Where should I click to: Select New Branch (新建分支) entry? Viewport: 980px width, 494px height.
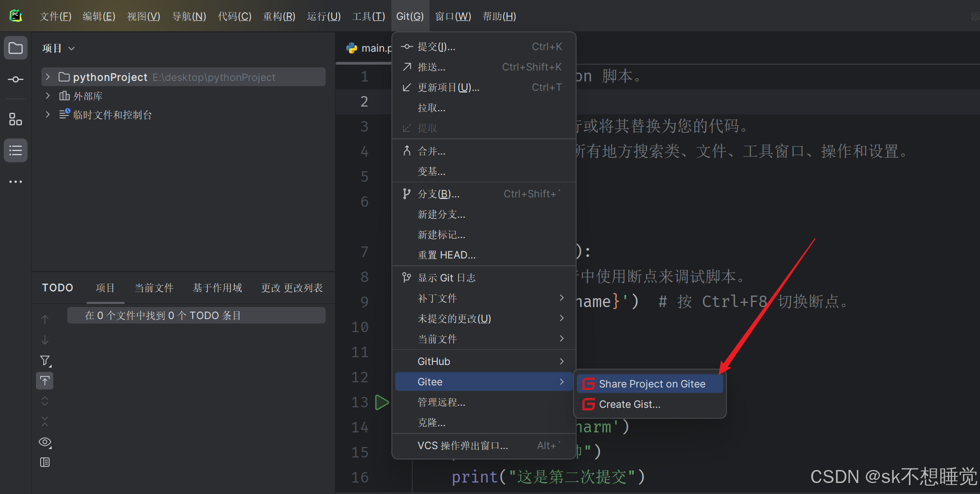[484, 214]
